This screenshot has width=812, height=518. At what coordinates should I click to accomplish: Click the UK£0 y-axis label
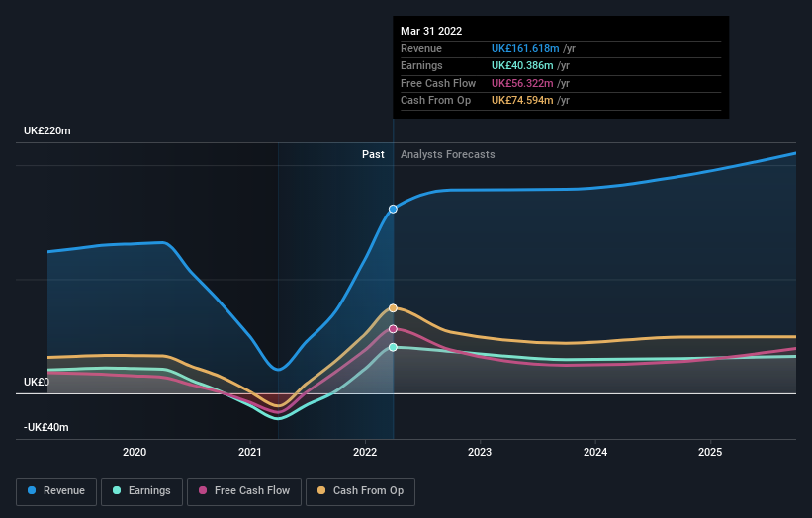pos(37,382)
